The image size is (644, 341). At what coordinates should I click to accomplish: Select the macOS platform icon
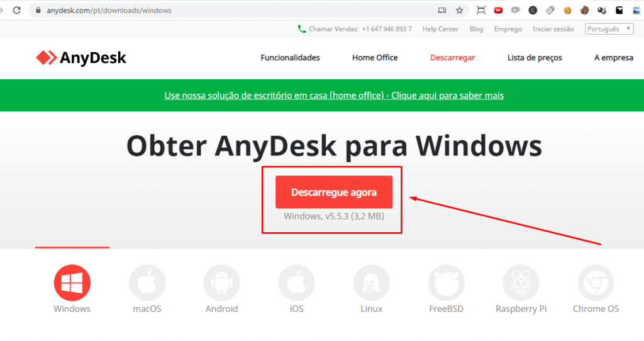[147, 282]
